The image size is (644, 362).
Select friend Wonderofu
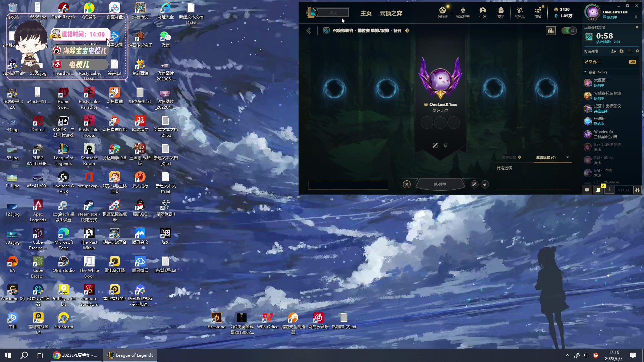(x=611, y=134)
